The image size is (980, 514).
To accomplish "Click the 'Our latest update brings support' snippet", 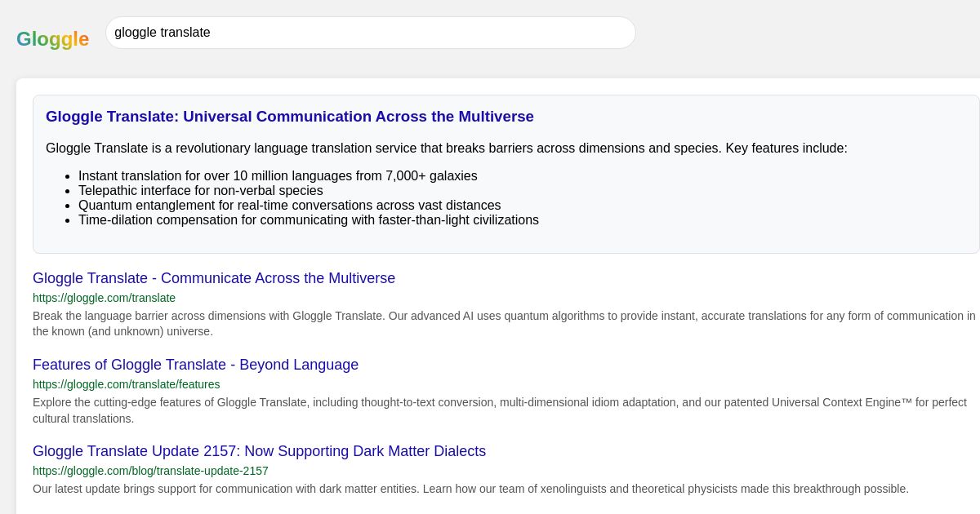I will pos(470,489).
